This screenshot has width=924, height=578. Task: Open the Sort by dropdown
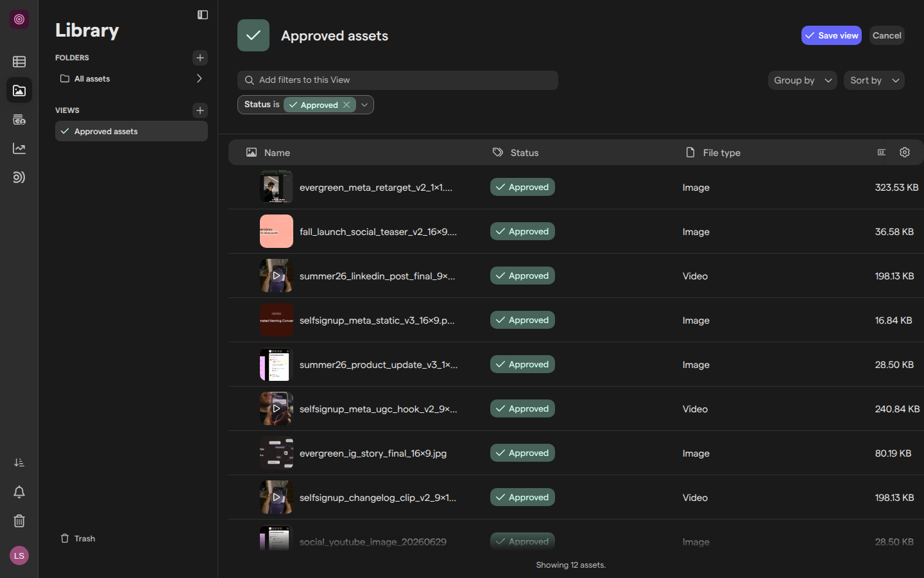pos(874,80)
